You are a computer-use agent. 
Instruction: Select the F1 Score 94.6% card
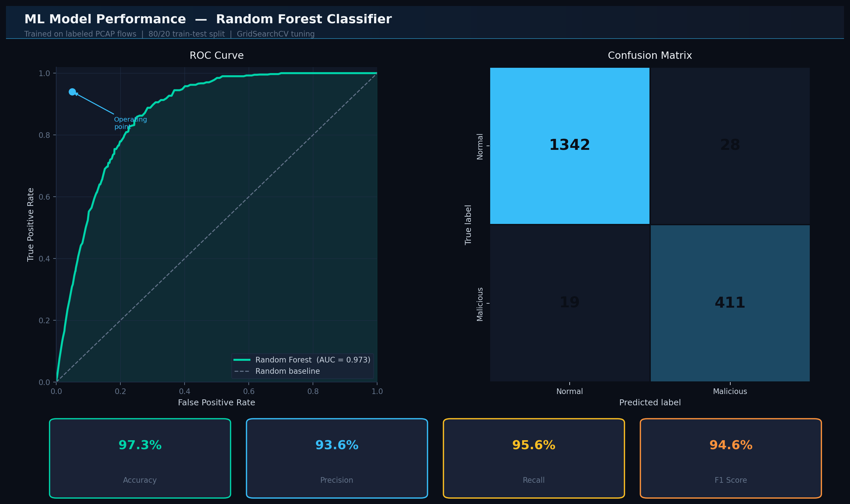point(731,458)
